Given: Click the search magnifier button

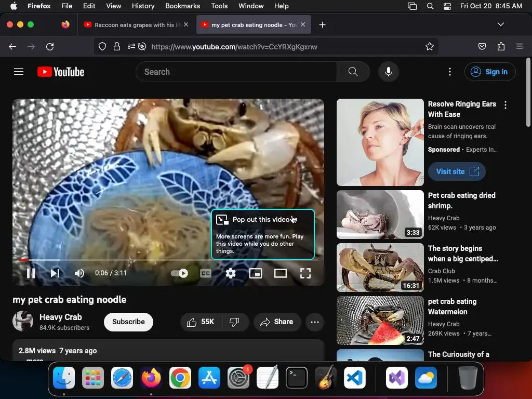Looking at the screenshot, I should click(x=353, y=72).
